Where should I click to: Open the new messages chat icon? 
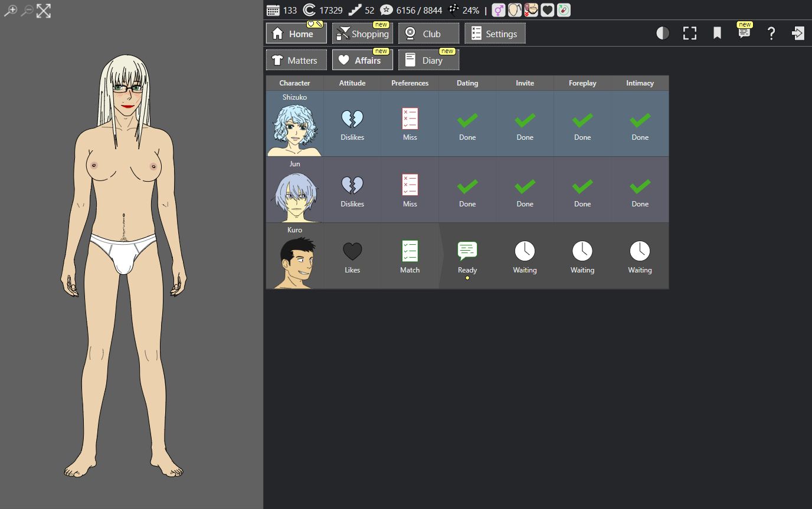744,33
